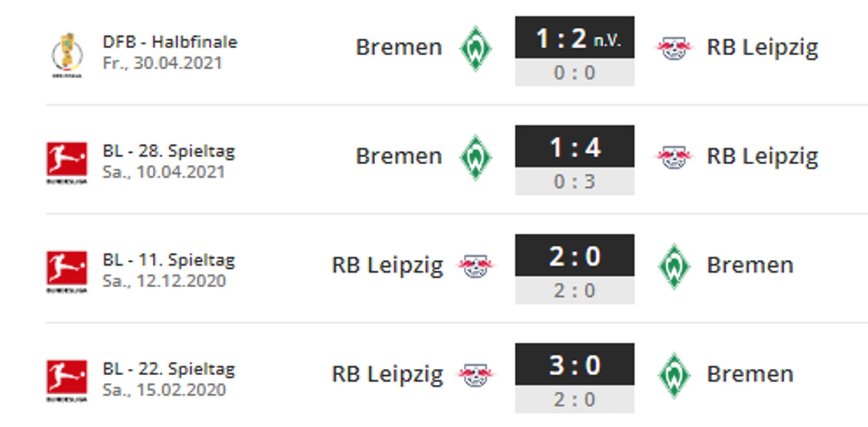The image size is (868, 427).
Task: Click Bremen crest in 15.02.2020 match
Action: (674, 375)
